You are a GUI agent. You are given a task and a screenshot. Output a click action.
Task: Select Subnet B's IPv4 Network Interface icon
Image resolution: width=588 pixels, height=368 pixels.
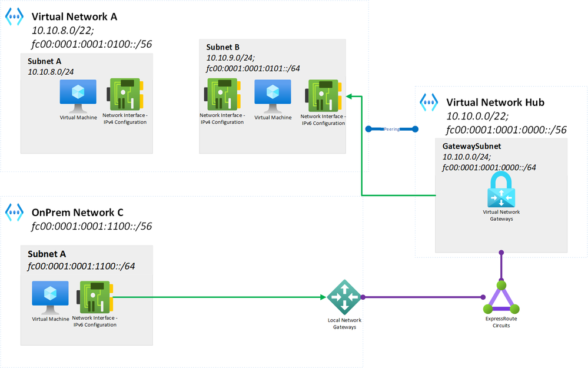[x=222, y=95]
